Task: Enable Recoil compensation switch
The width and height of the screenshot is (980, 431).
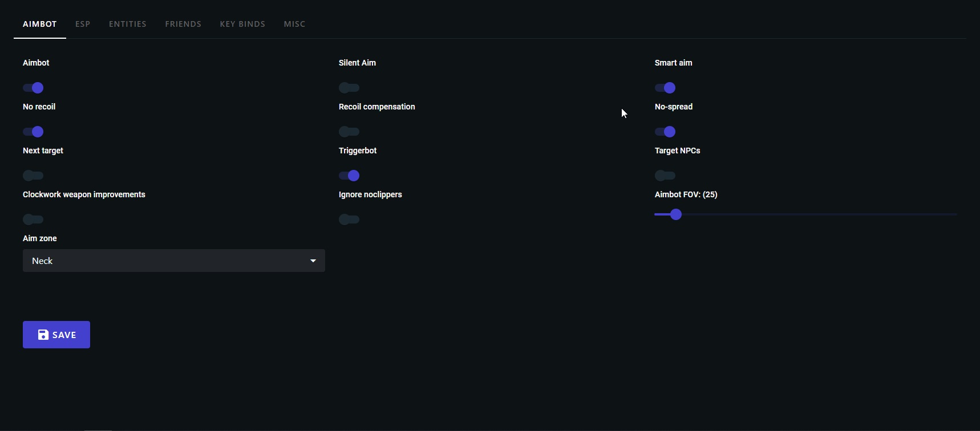Action: [x=349, y=132]
